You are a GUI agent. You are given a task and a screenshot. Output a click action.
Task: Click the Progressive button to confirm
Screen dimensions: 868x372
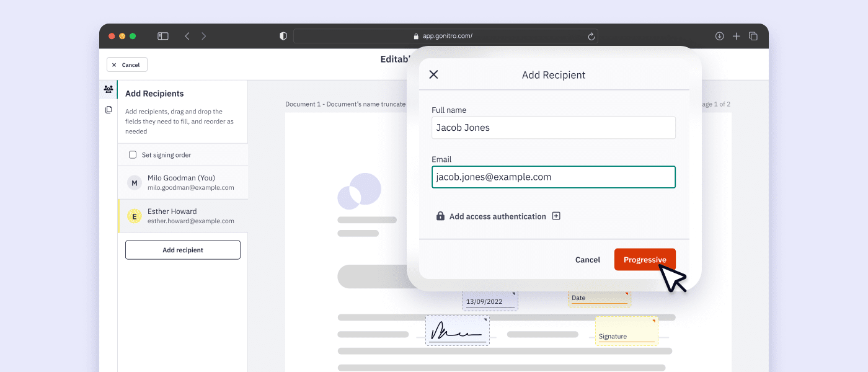point(645,259)
